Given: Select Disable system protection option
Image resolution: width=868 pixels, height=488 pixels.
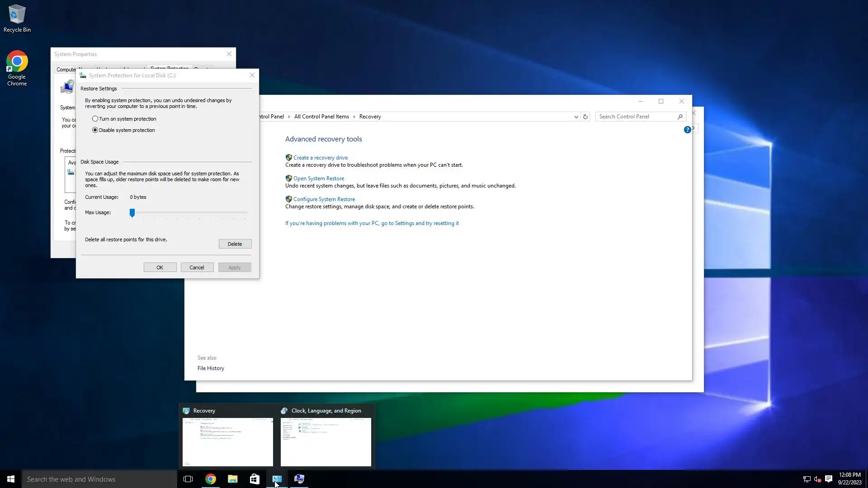Looking at the screenshot, I should [x=95, y=130].
